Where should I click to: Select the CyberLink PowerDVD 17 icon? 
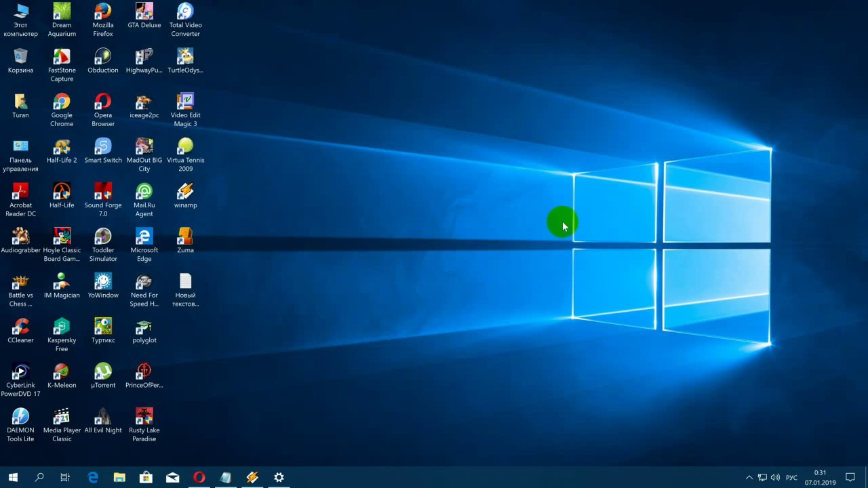pos(20,380)
